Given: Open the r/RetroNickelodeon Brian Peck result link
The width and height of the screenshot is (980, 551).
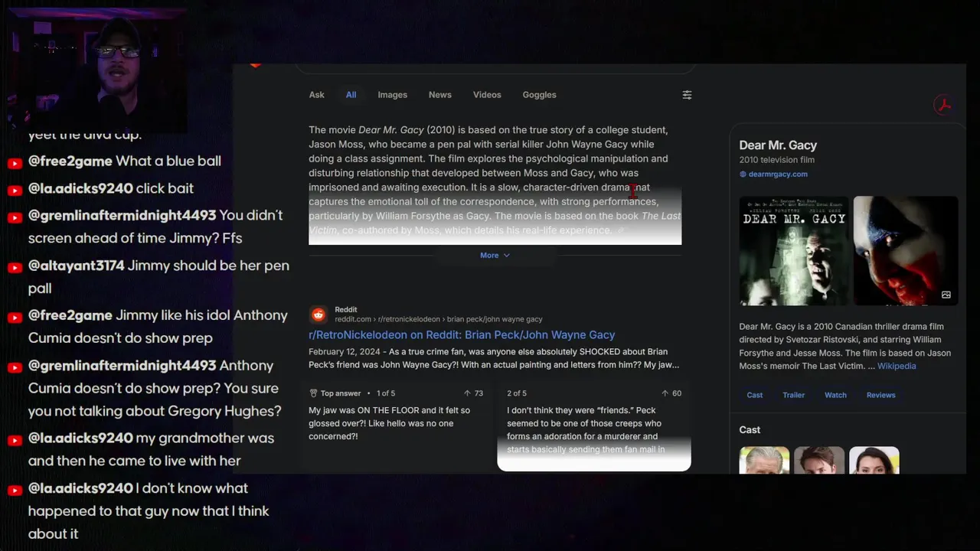Looking at the screenshot, I should [x=462, y=335].
